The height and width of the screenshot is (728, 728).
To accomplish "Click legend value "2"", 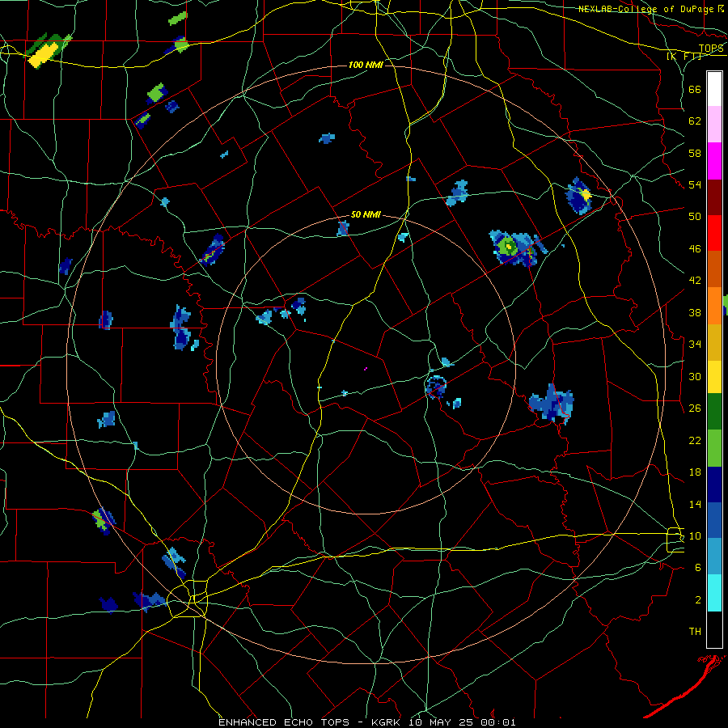I will (x=697, y=600).
